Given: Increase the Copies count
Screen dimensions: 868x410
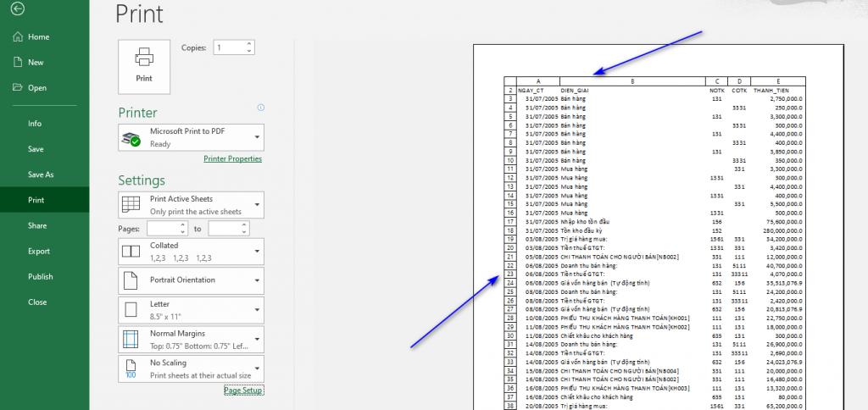Looking at the screenshot, I should tap(249, 44).
